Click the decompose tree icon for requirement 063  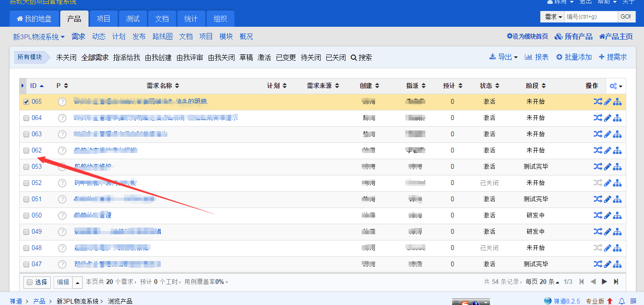point(618,134)
